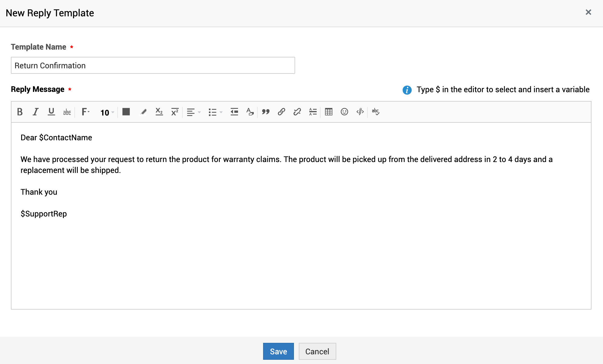The image size is (603, 364).
Task: Expand the bullet list options
Action: tap(215, 112)
